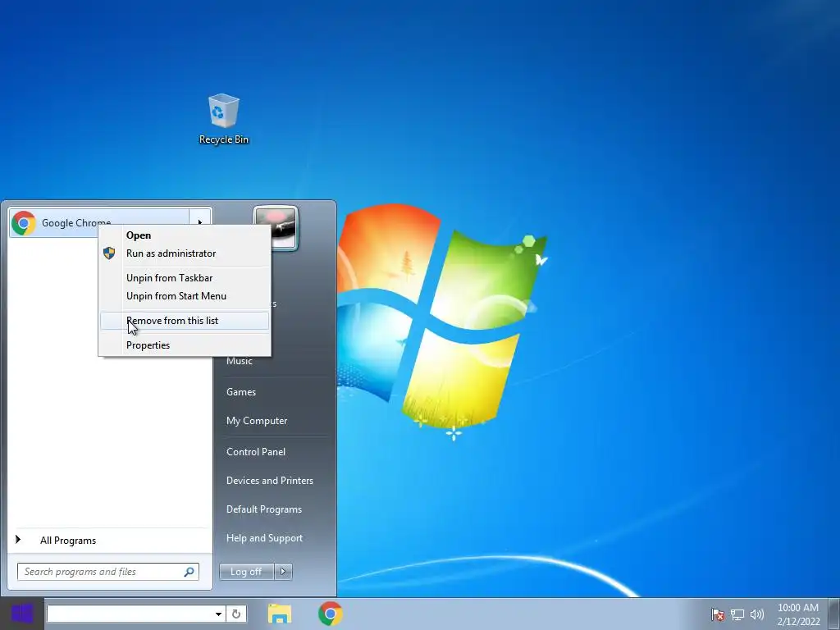The width and height of the screenshot is (840, 630).
Task: Choose Run as administrator
Action: 185,253
